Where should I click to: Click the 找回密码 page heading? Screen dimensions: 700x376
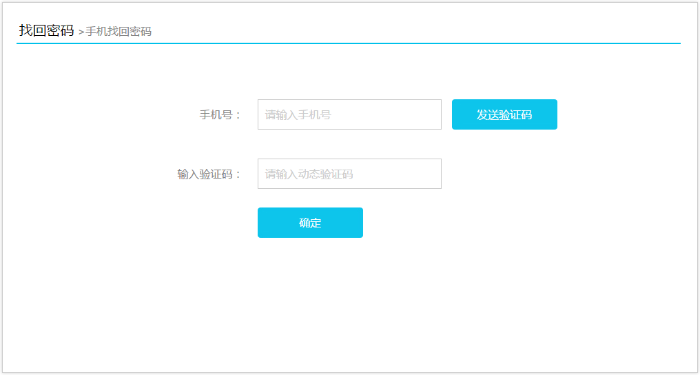click(46, 30)
